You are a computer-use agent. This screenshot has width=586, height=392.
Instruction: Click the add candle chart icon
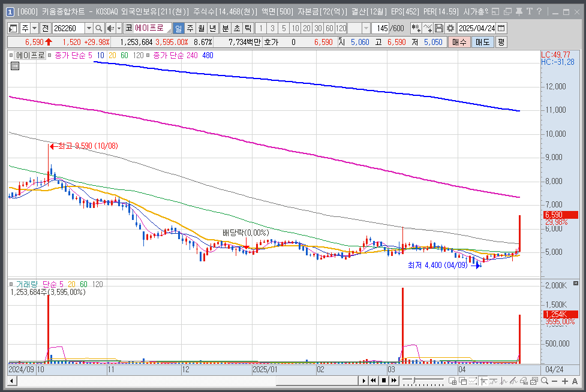[416, 28]
